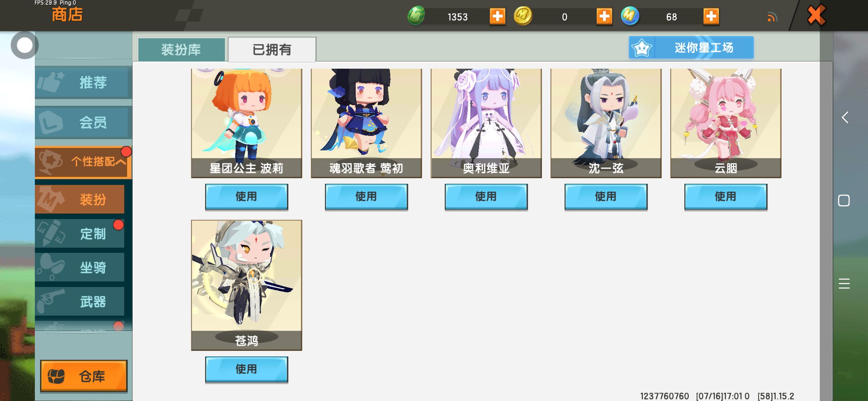Screen dimensions: 868x401
Task: Open the 定制 customization subcategory
Action: pyautogui.click(x=80, y=234)
